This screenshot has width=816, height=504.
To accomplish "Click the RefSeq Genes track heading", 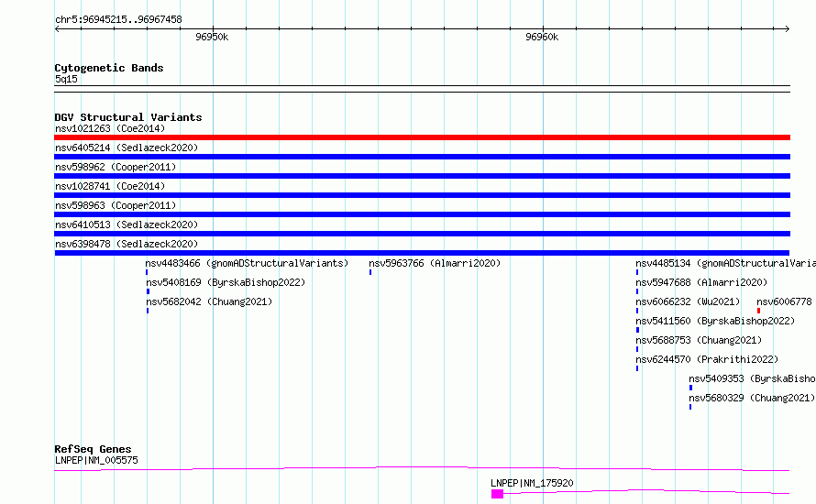I will [93, 449].
